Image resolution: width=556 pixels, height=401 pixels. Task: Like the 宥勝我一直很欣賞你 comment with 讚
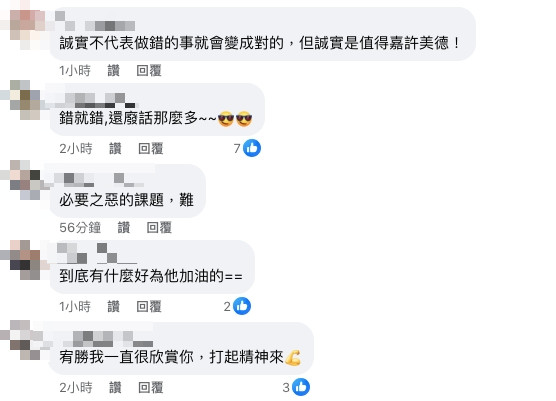click(115, 387)
